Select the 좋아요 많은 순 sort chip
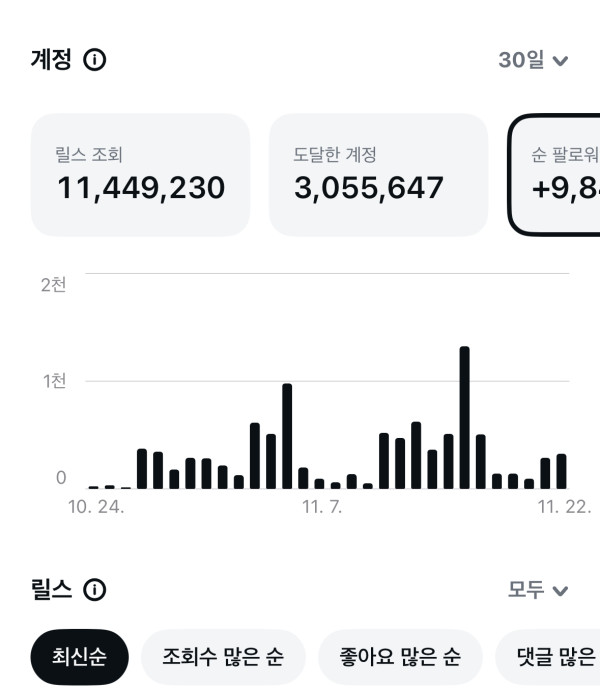600x688 pixels. click(400, 657)
